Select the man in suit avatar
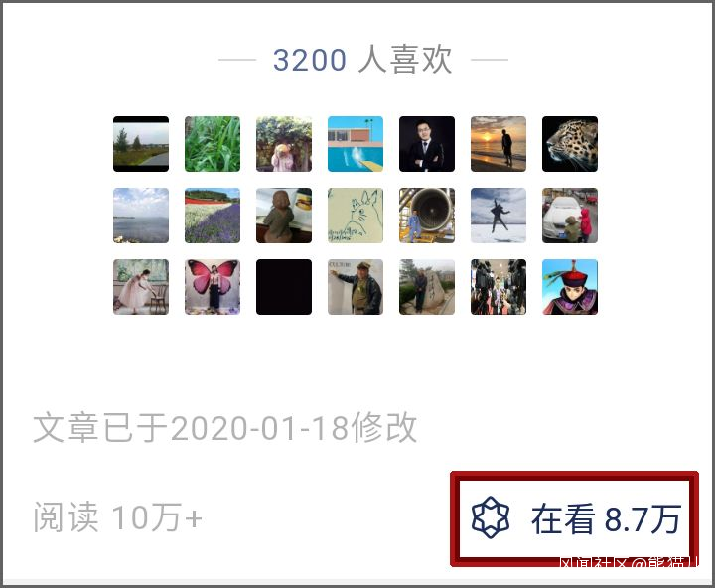Viewport: 715px width, 588px height. (427, 144)
